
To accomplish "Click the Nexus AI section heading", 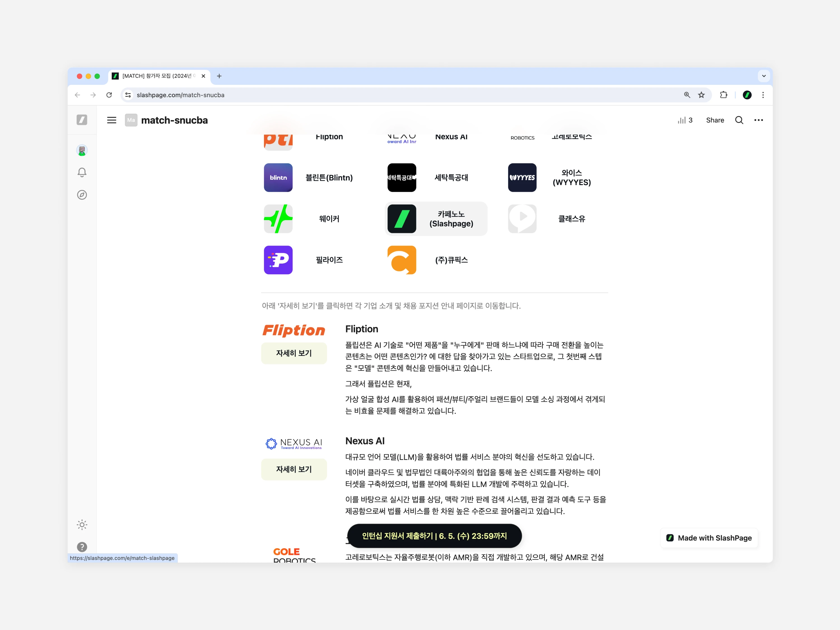I will pos(365,441).
